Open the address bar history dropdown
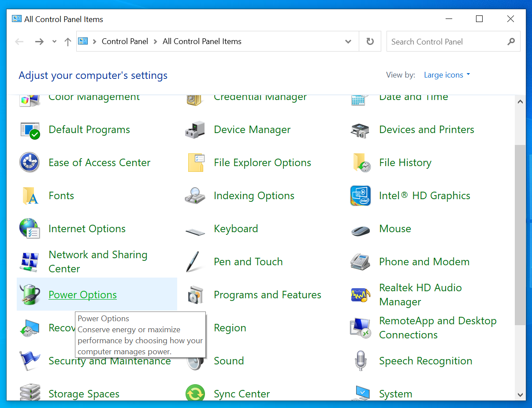 pos(348,42)
